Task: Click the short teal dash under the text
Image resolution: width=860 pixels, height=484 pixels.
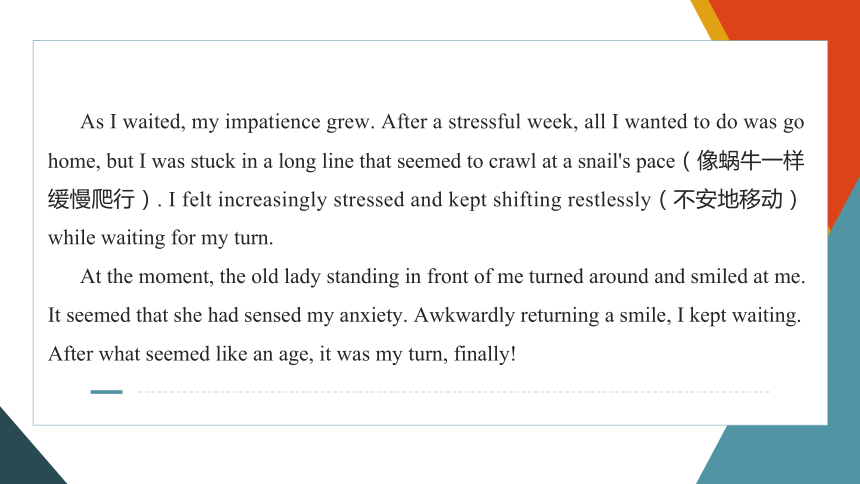Action: pyautogui.click(x=106, y=392)
